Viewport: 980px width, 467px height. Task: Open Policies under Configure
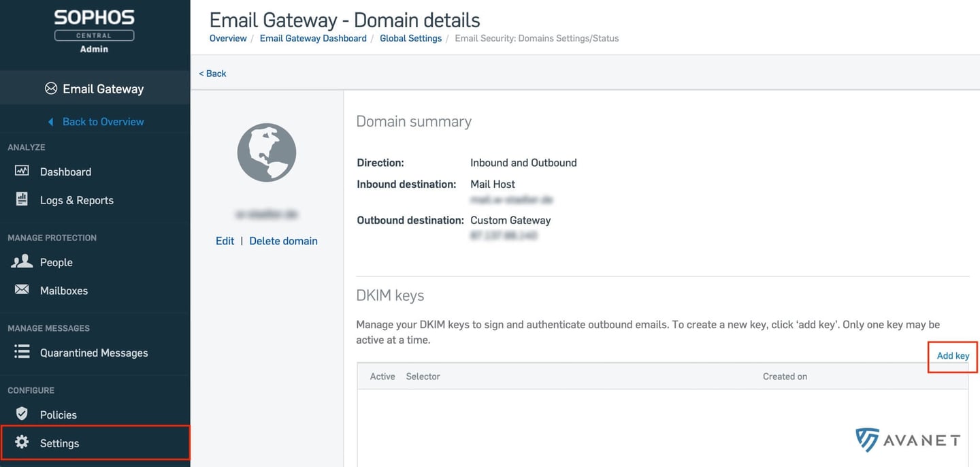tap(59, 415)
